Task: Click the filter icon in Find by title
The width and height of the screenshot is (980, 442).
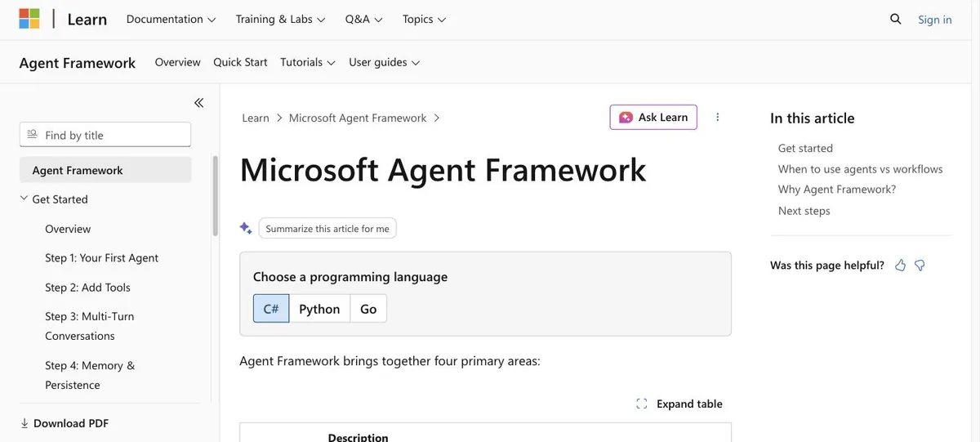Action: pos(32,135)
